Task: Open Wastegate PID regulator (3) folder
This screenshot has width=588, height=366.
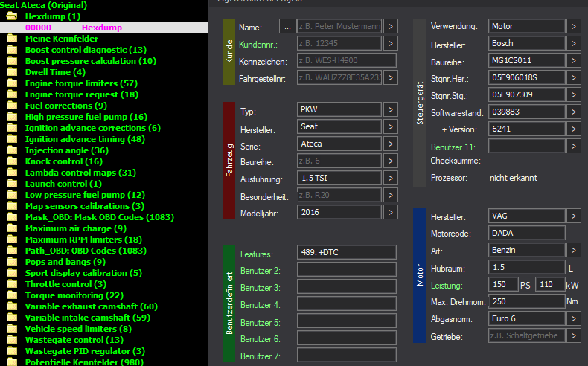Action: [85, 351]
